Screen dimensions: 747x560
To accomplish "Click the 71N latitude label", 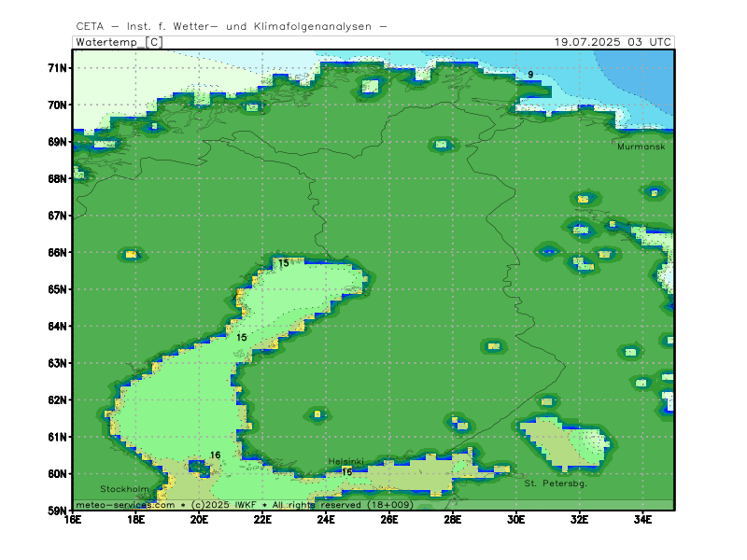I will 57,68.
